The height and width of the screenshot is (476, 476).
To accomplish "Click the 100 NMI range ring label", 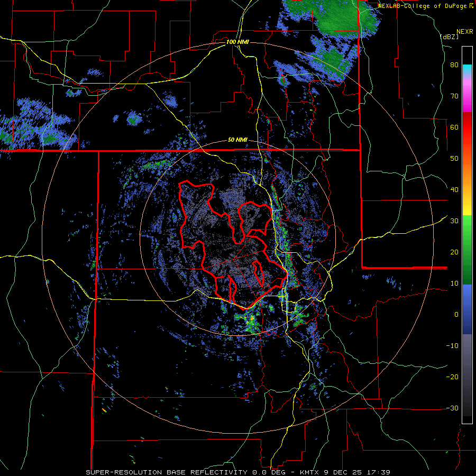I will (x=237, y=42).
